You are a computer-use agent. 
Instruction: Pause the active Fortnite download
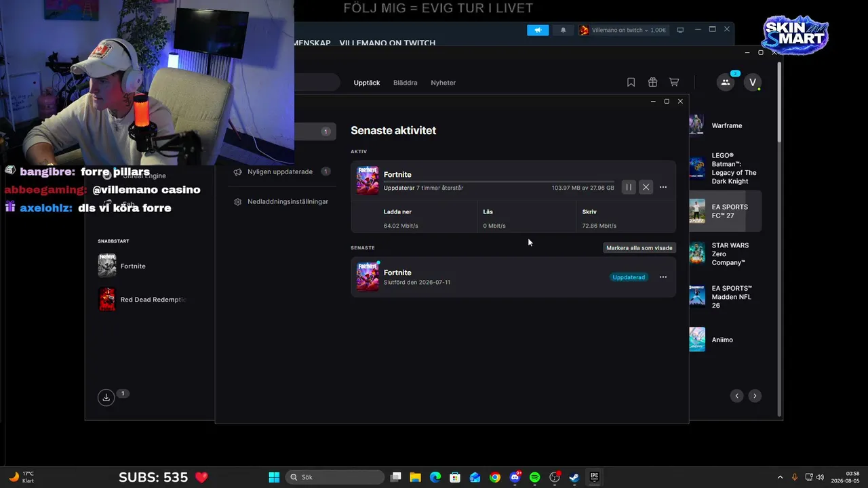[x=629, y=187]
